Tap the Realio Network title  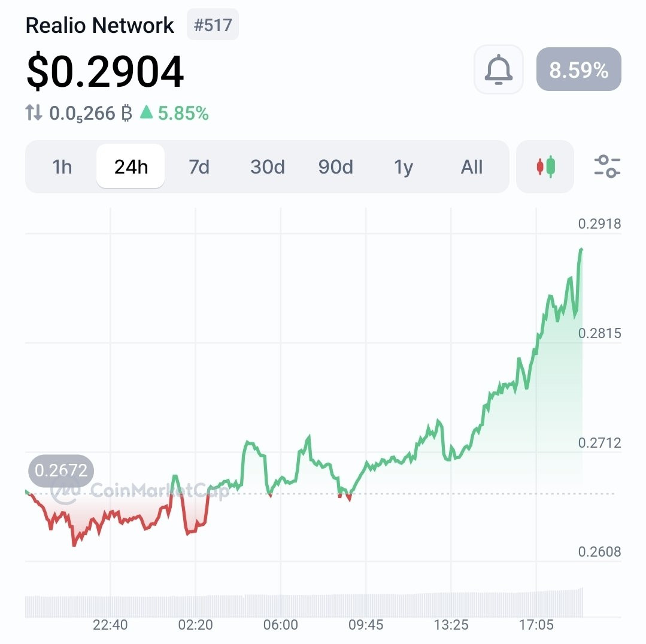(x=100, y=26)
